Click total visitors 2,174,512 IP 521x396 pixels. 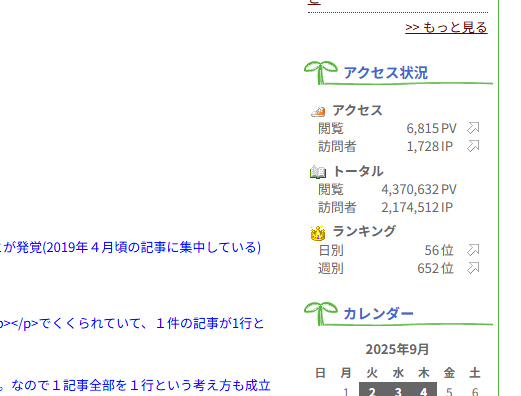point(417,207)
